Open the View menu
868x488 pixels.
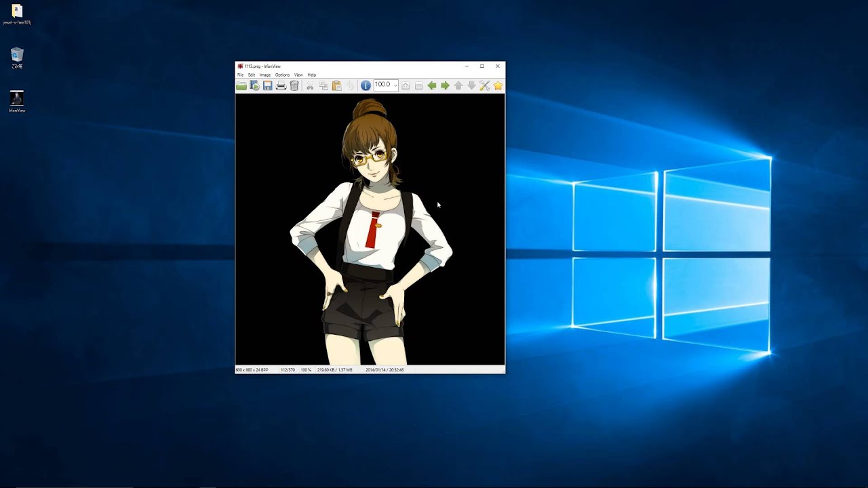[298, 75]
